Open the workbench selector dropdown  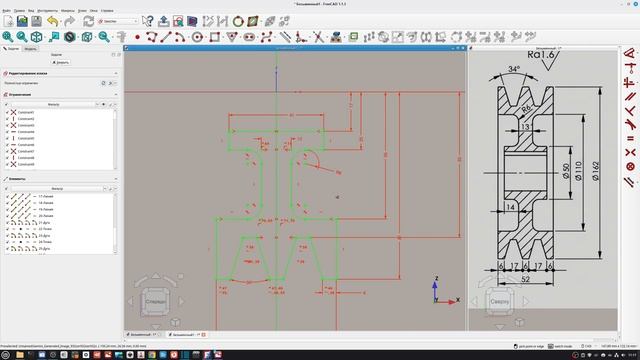[118, 21]
